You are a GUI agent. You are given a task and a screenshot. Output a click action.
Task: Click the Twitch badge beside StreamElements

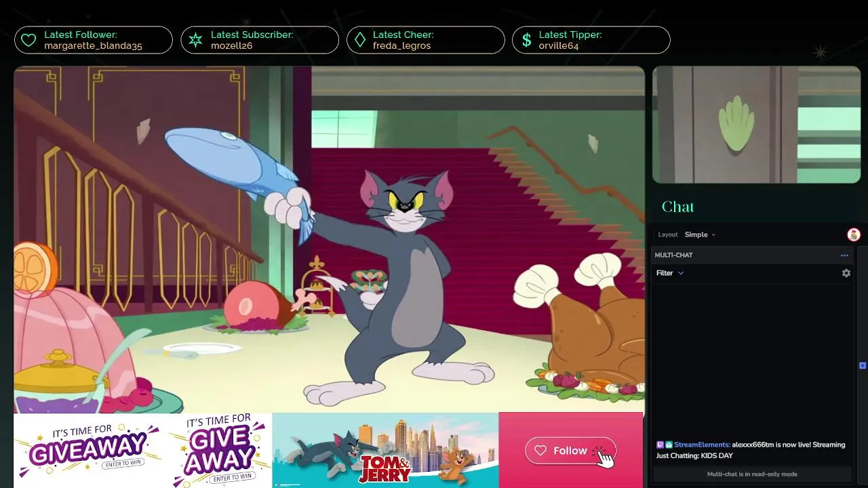660,445
